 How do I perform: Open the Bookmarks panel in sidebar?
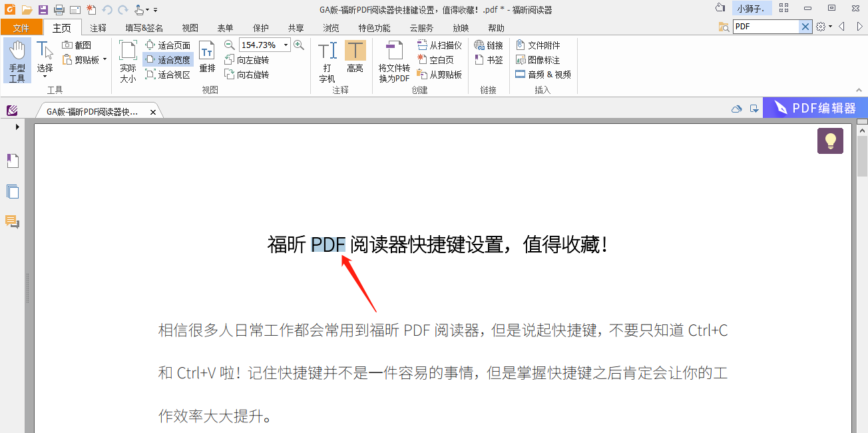click(13, 161)
